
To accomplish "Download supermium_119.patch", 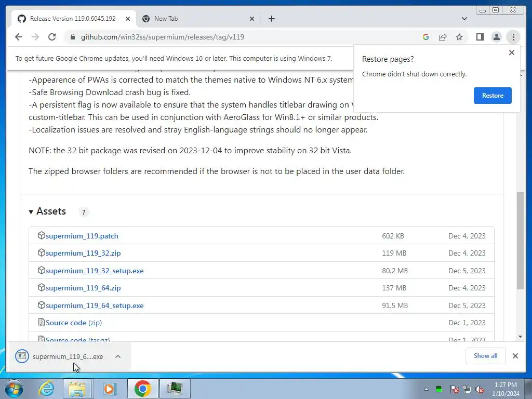I will click(82, 236).
